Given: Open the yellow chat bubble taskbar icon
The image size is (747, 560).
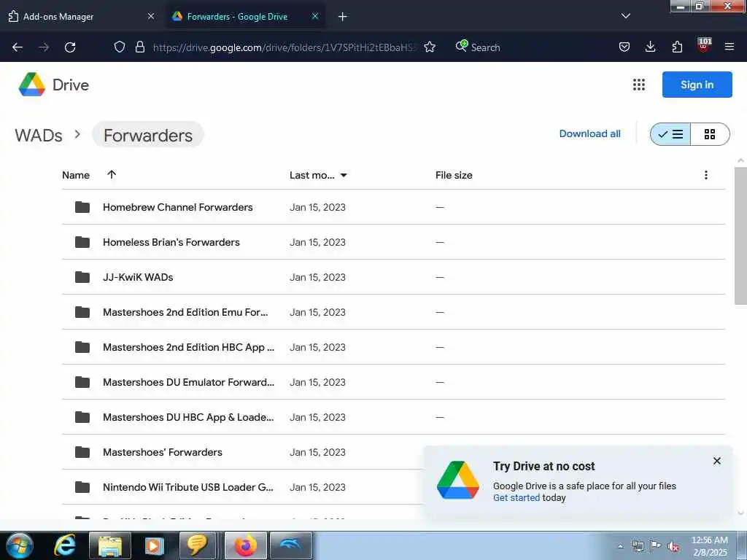Looking at the screenshot, I should [x=197, y=545].
